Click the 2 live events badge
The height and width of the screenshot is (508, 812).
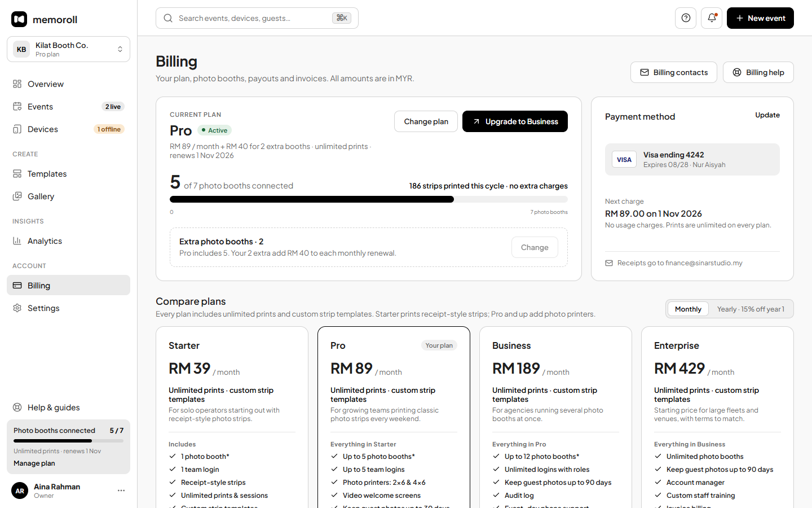tap(113, 107)
